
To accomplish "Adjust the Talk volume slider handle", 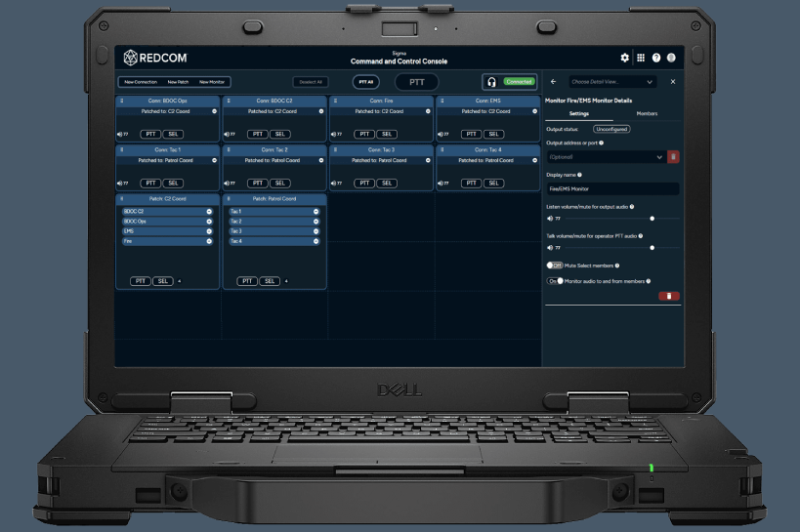I will click(652, 248).
